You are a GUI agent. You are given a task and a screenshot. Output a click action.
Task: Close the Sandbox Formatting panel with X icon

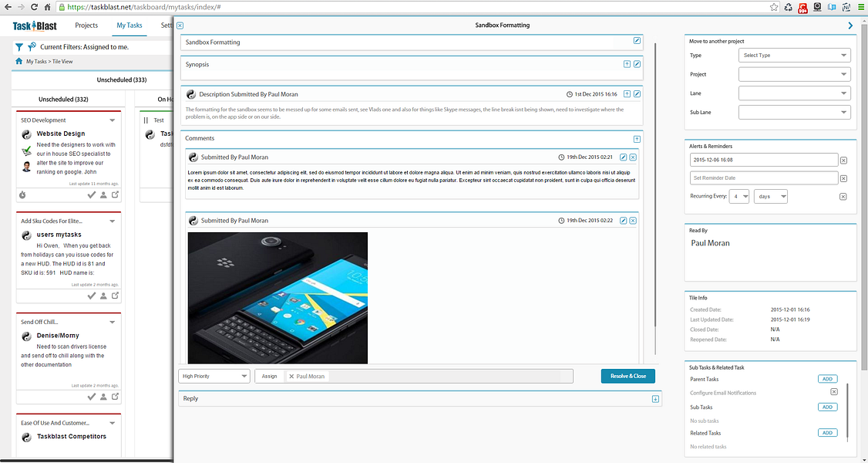(180, 25)
